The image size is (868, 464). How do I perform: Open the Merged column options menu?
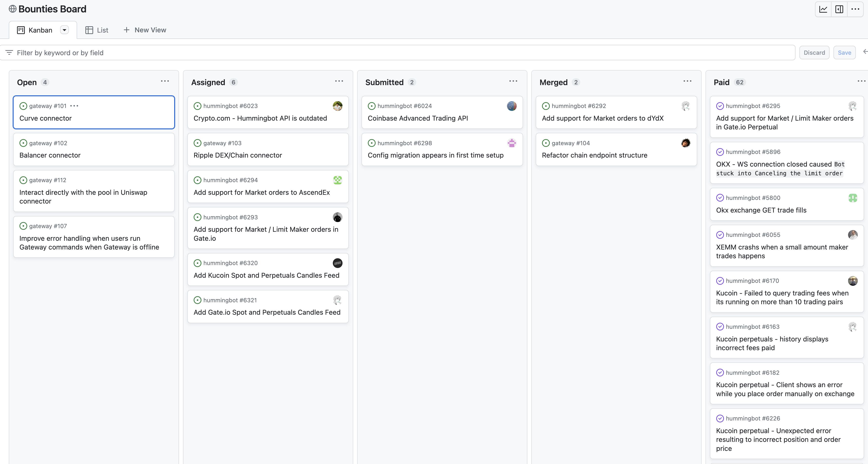(x=687, y=81)
